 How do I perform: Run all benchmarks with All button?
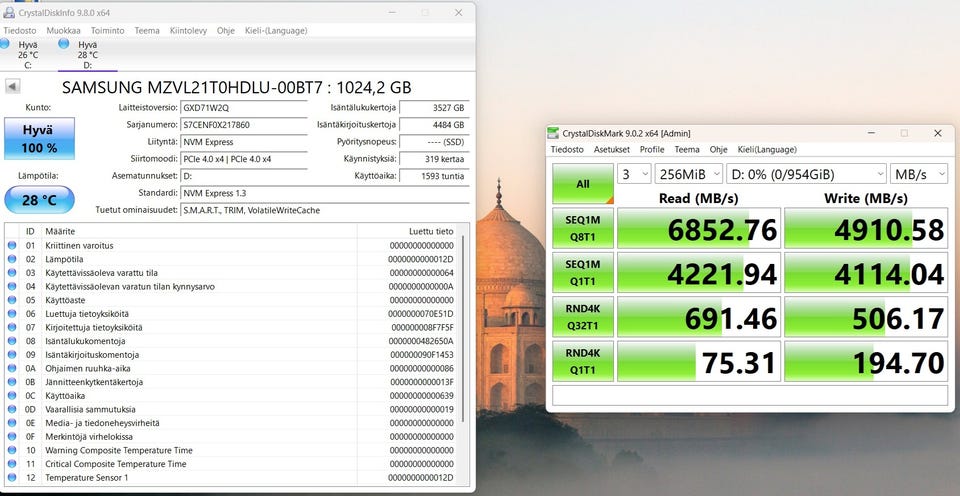583,184
